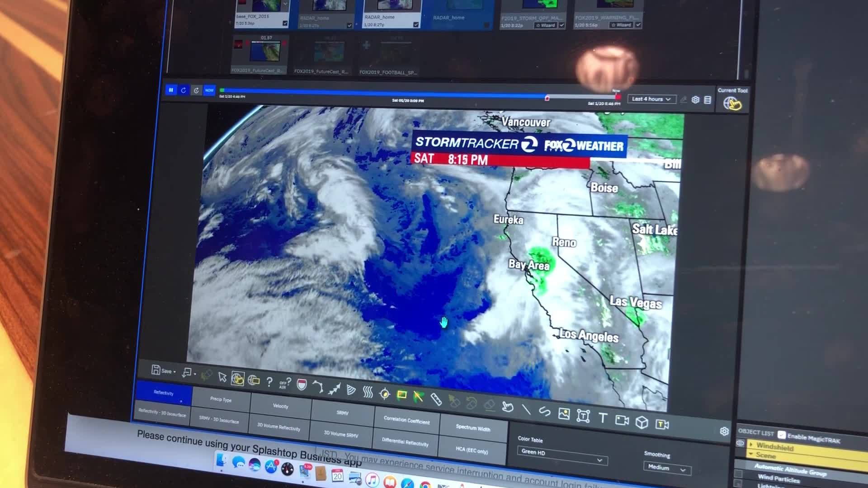Select the ruler measurement tool
Viewport: 868px width, 488px height.
(x=436, y=399)
